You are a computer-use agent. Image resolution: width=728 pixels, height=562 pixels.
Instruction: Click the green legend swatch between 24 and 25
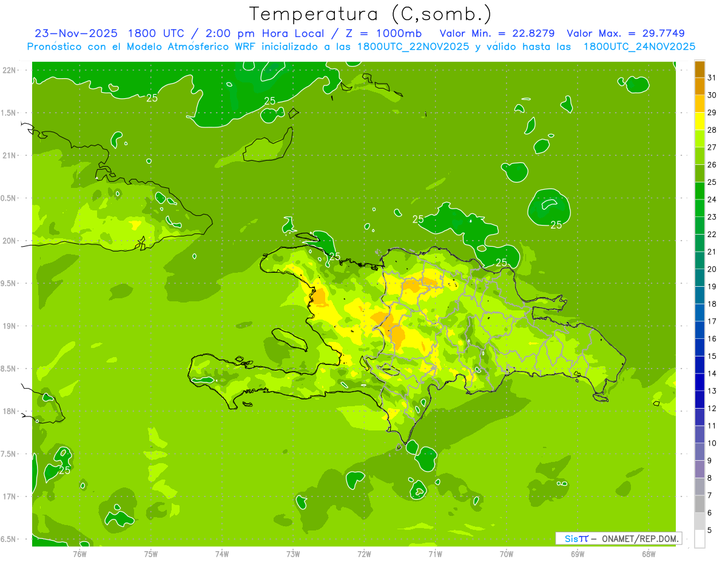click(699, 191)
